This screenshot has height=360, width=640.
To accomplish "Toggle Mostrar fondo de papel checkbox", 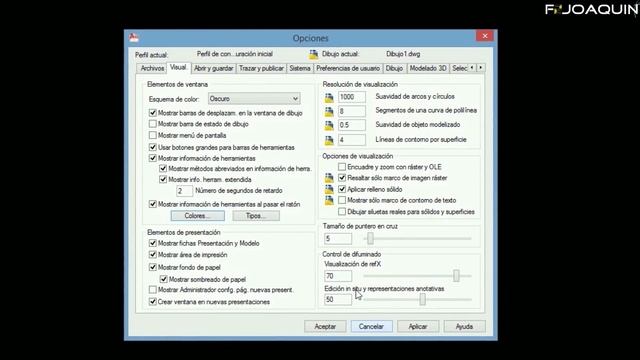I will [x=153, y=267].
